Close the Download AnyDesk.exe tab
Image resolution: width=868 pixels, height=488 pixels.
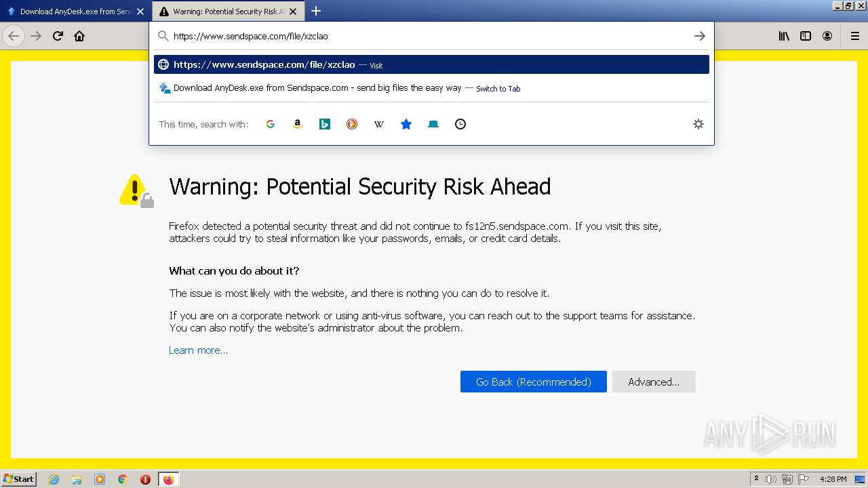coord(140,12)
